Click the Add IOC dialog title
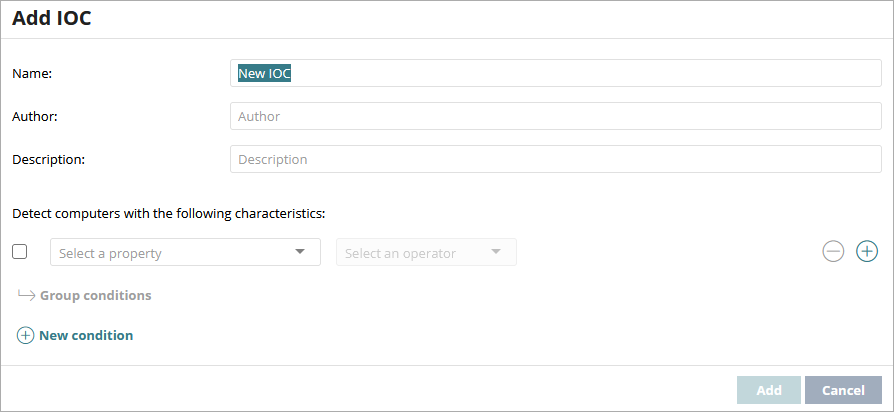 52,18
